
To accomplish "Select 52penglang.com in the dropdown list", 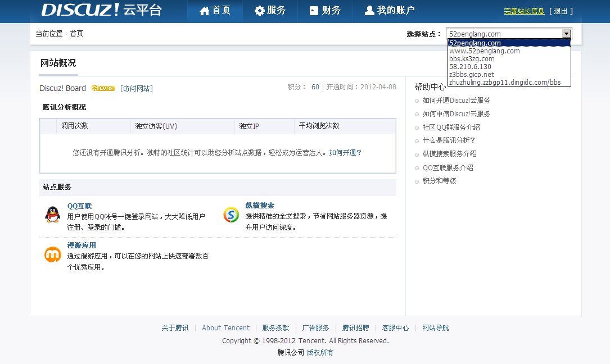I will click(x=509, y=43).
